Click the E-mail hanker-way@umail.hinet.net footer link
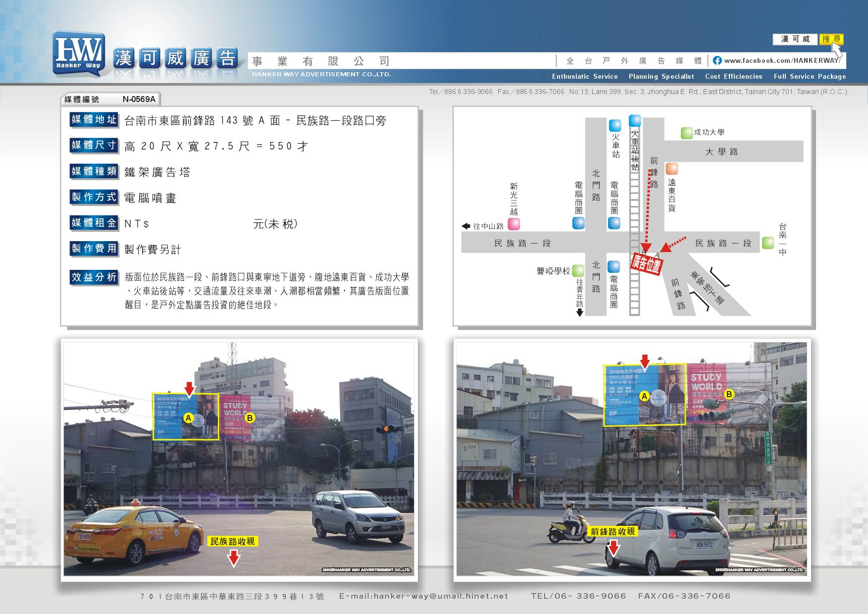Viewport: 868px width, 614px height. (423, 596)
